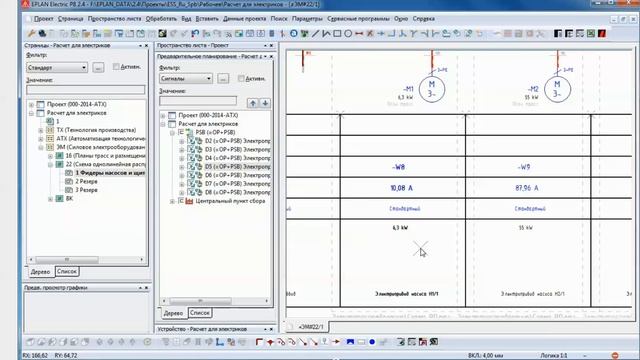This screenshot has height=360, width=640.
Task: Click the M1 motor symbol in the drawing
Action: pyautogui.click(x=432, y=89)
